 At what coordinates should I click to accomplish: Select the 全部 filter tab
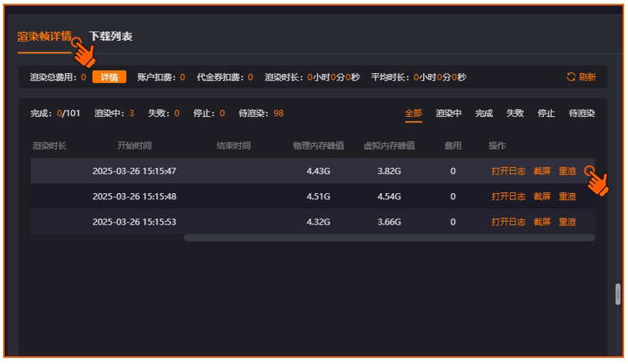coord(414,114)
